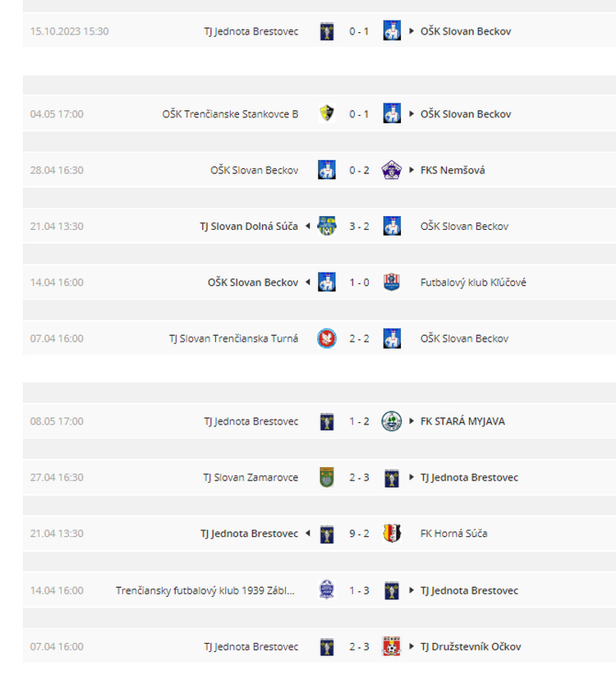The image size is (616, 698).
Task: Click TJ Družstevník Očkov red crest
Action: point(392,646)
